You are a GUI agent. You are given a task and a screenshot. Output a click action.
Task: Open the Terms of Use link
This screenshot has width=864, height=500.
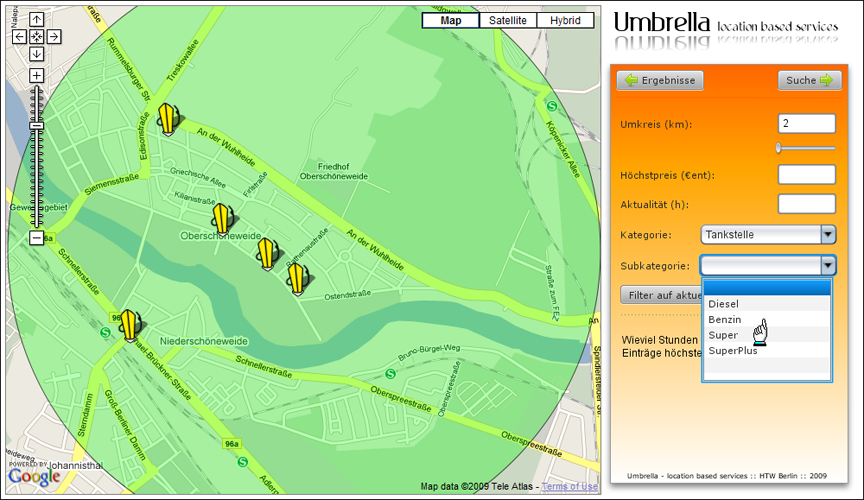tap(569, 486)
